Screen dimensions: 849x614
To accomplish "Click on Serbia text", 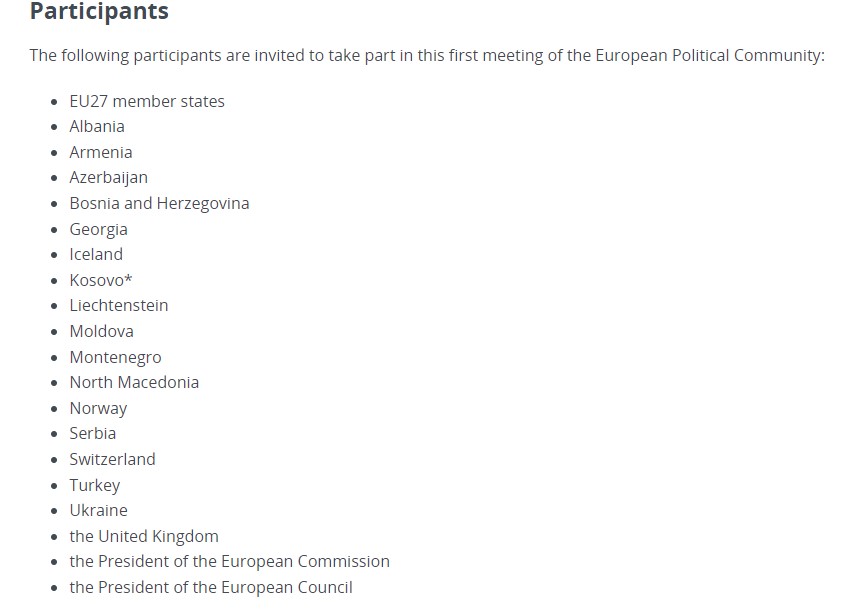I will pyautogui.click(x=93, y=433).
